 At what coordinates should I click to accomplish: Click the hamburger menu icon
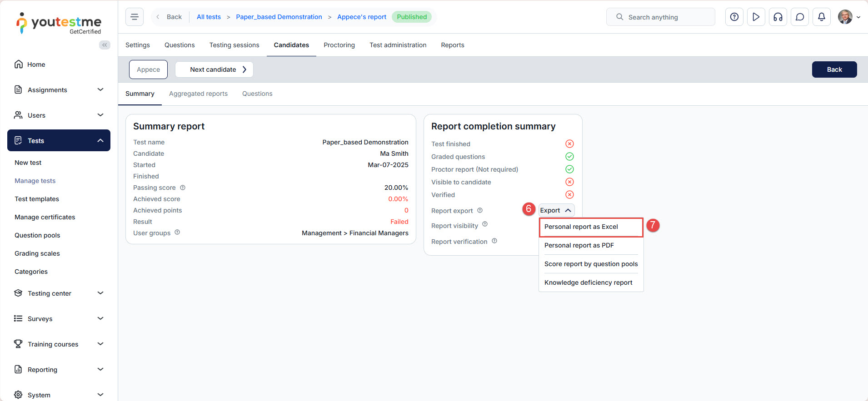pos(135,17)
